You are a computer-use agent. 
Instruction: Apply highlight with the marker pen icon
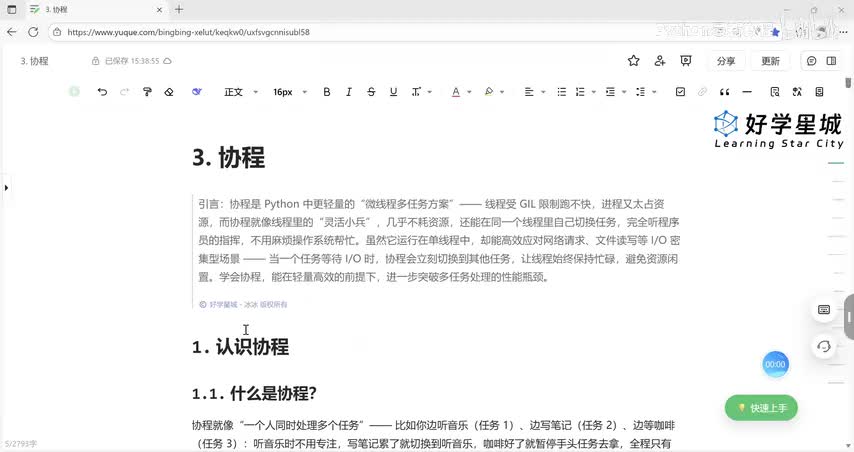[x=489, y=92]
